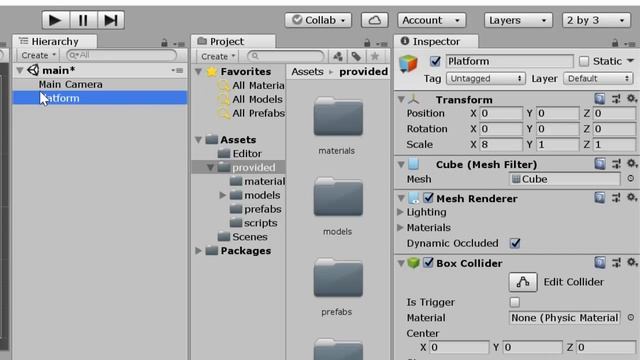Click the Platform GameObject cube icon
Screen dimensions: 640x360
[x=408, y=64]
